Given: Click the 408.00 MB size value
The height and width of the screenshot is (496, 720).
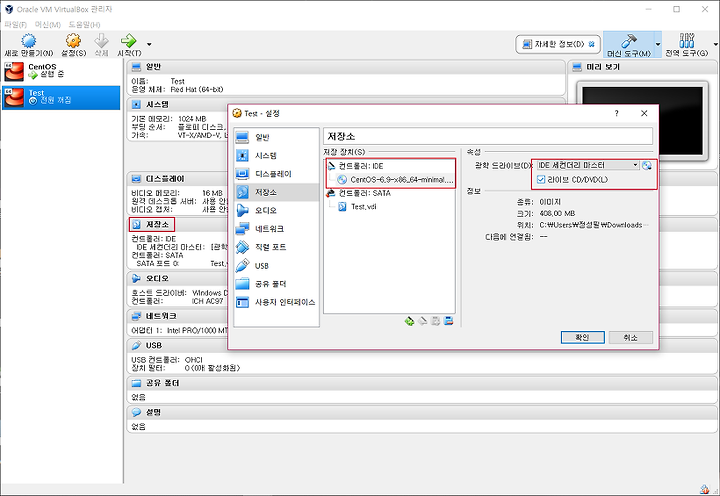Looking at the screenshot, I should click(x=557, y=214).
